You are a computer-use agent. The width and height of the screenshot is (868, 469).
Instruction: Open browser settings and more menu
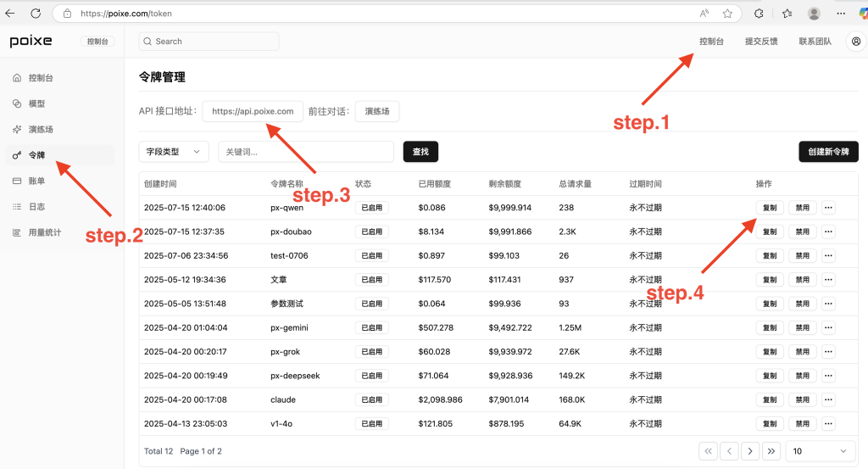pyautogui.click(x=839, y=14)
